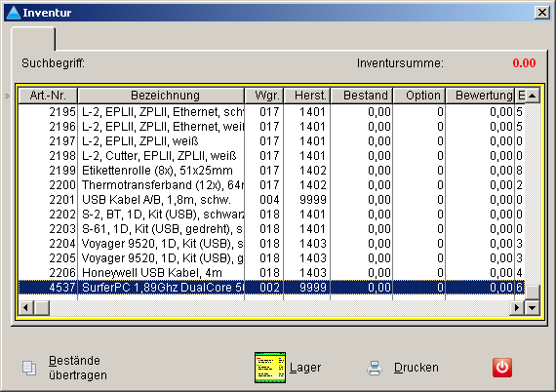Screen dimensions: 556x392
Task: Click the Bestände übertragen label
Action: point(78,368)
